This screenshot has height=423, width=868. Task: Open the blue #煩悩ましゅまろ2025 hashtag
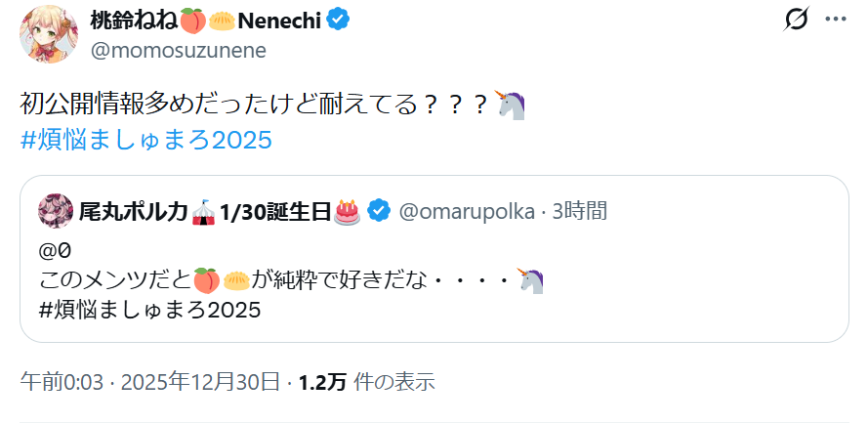(145, 140)
